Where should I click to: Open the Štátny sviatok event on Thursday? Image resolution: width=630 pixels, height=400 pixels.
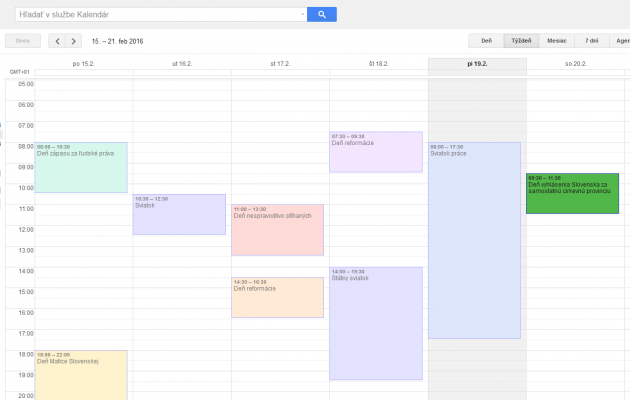(x=376, y=323)
